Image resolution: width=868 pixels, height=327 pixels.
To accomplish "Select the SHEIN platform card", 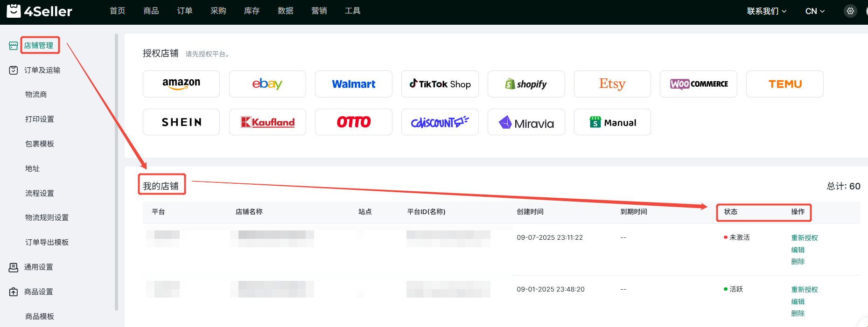I will coord(181,122).
